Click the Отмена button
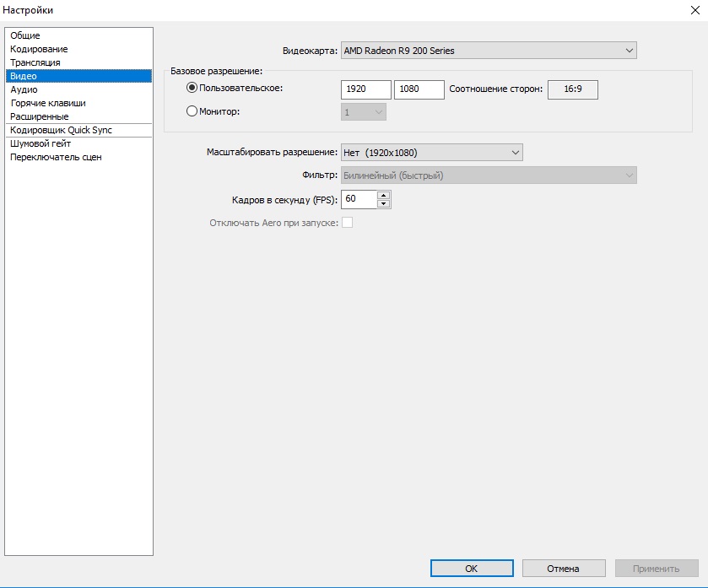 tap(563, 569)
